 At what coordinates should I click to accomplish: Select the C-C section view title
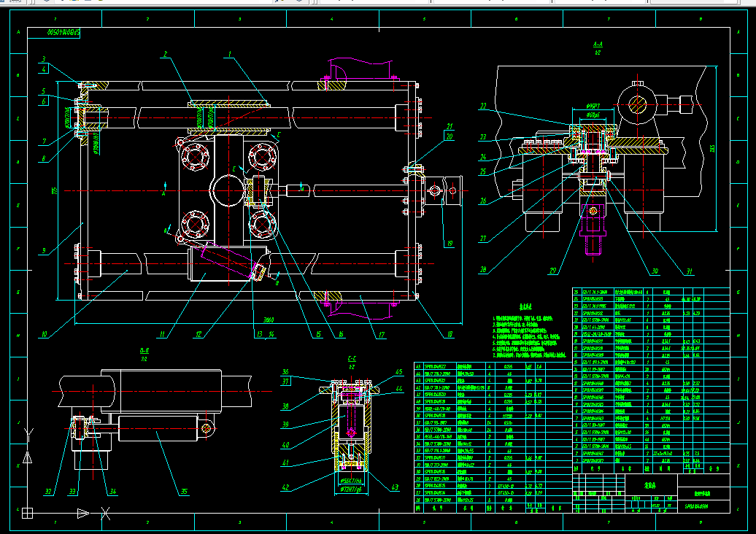point(352,359)
